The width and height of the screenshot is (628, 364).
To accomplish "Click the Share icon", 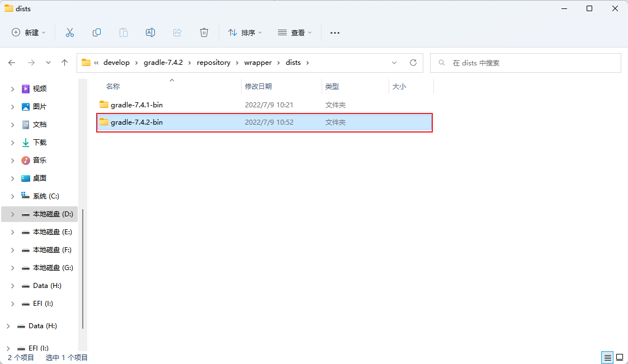I will point(177,32).
